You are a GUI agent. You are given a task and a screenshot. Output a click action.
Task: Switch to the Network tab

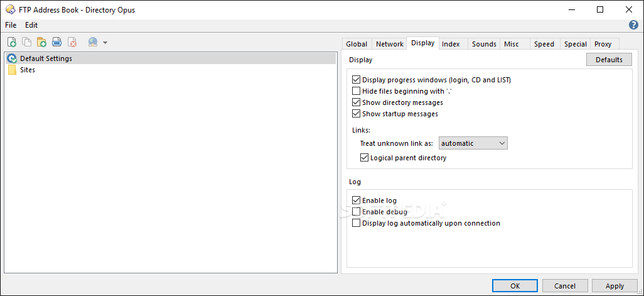(389, 44)
